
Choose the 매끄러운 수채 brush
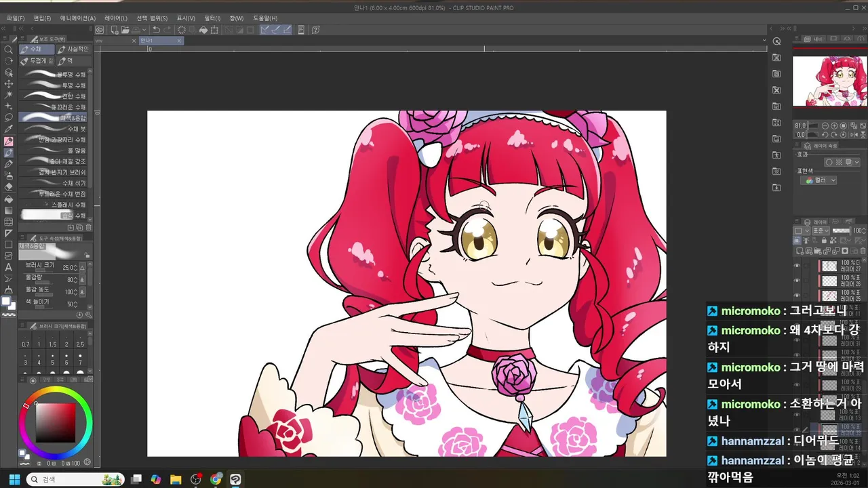[x=53, y=107]
